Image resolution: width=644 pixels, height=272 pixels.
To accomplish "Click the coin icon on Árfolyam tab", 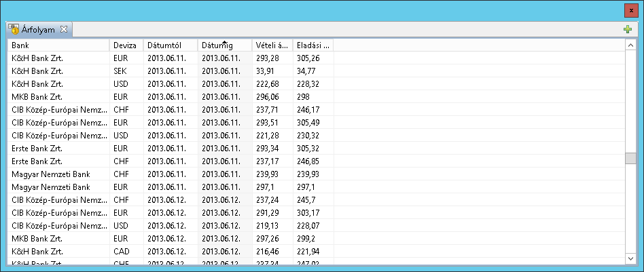I will point(13,29).
